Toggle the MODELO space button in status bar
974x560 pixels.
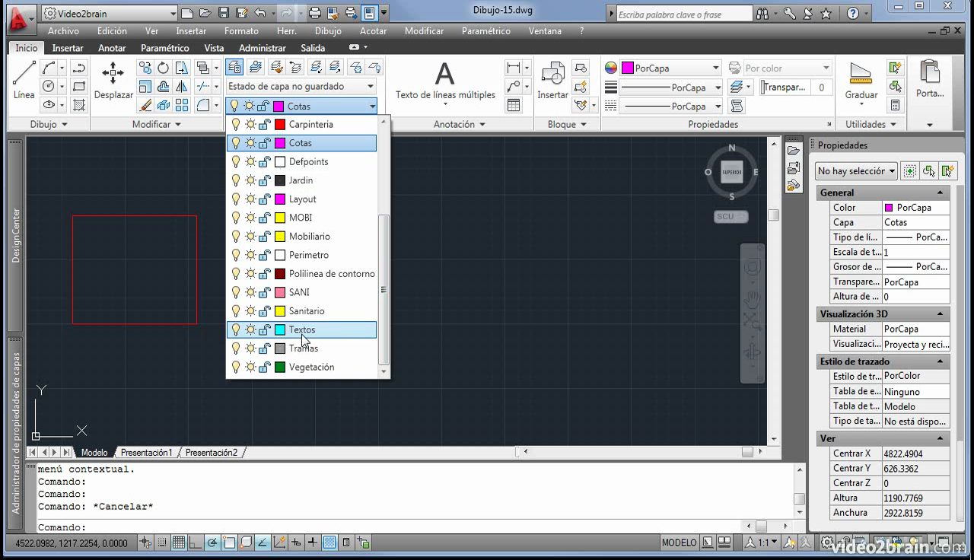pos(679,542)
